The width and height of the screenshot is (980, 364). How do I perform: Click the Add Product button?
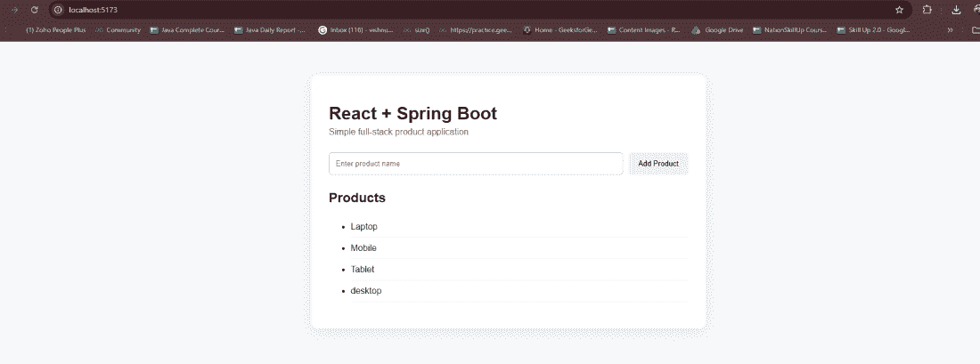(658, 164)
